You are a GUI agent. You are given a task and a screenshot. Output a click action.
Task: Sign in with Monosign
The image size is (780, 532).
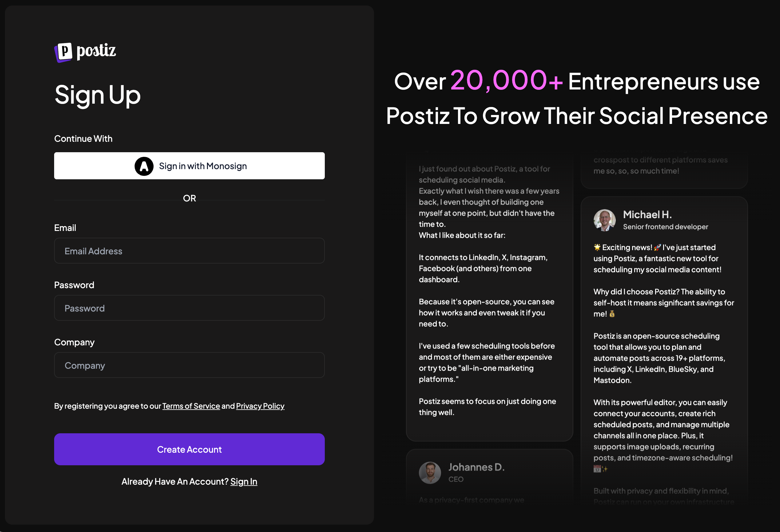(x=189, y=166)
